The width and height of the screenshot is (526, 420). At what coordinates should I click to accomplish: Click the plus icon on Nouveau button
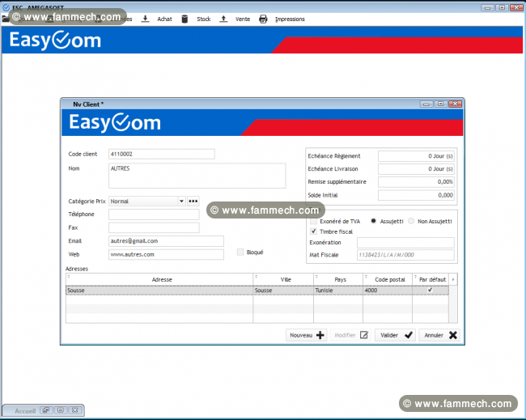(x=320, y=335)
